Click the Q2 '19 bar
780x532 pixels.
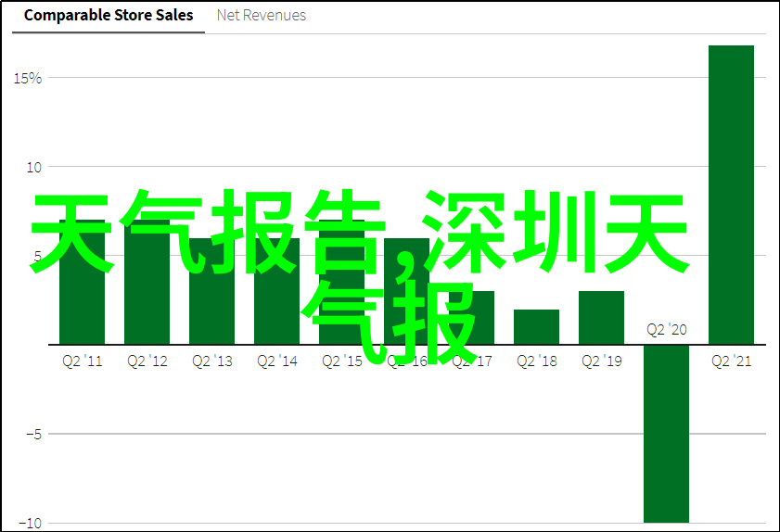(601, 318)
